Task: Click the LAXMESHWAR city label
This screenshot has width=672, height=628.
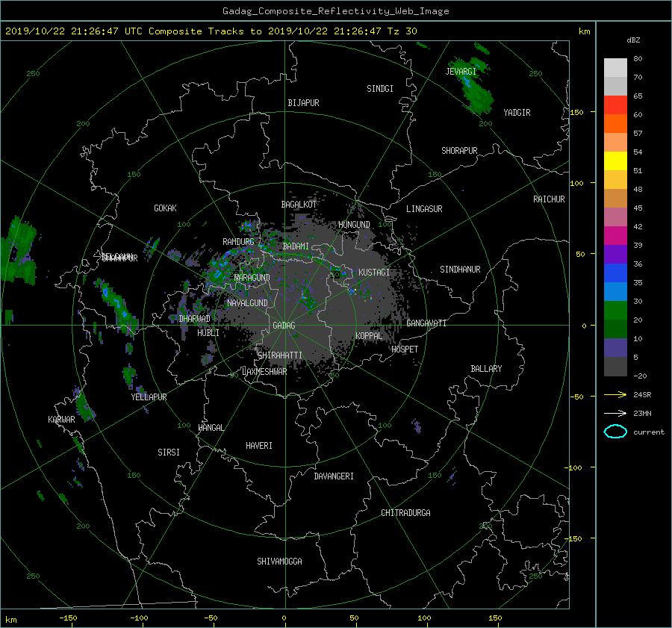Action: click(264, 372)
